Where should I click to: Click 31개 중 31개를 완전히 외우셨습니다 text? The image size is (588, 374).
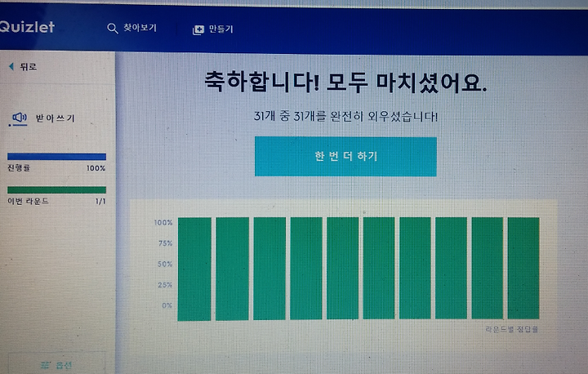pos(345,116)
